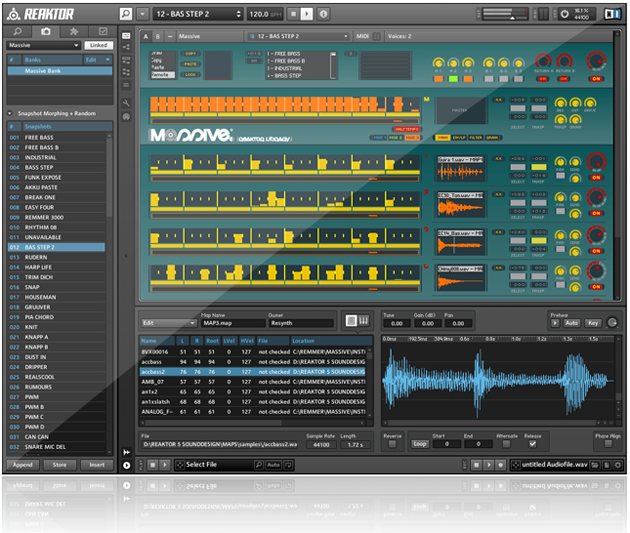The width and height of the screenshot is (630, 533).
Task: Open recorder settings gear icon
Action: [x=618, y=465]
